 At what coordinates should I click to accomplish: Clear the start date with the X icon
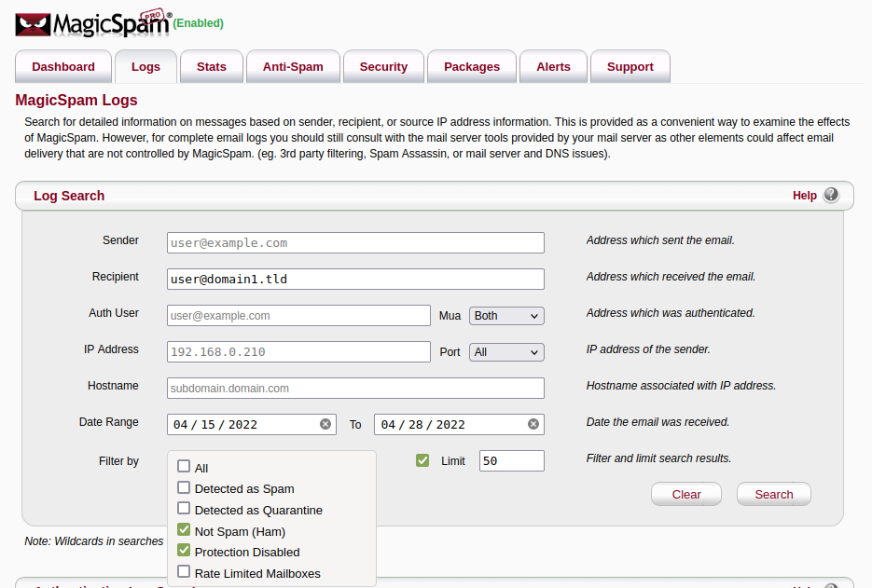pyautogui.click(x=325, y=424)
